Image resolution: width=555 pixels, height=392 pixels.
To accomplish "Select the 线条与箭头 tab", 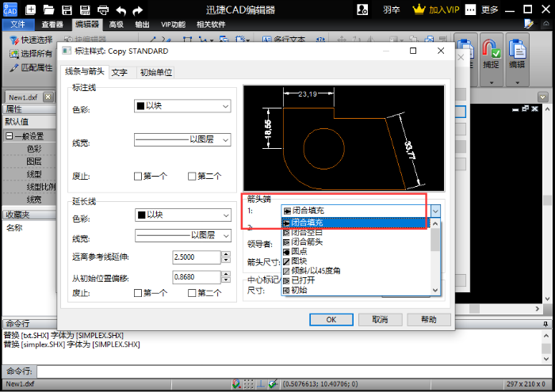I will pos(85,71).
